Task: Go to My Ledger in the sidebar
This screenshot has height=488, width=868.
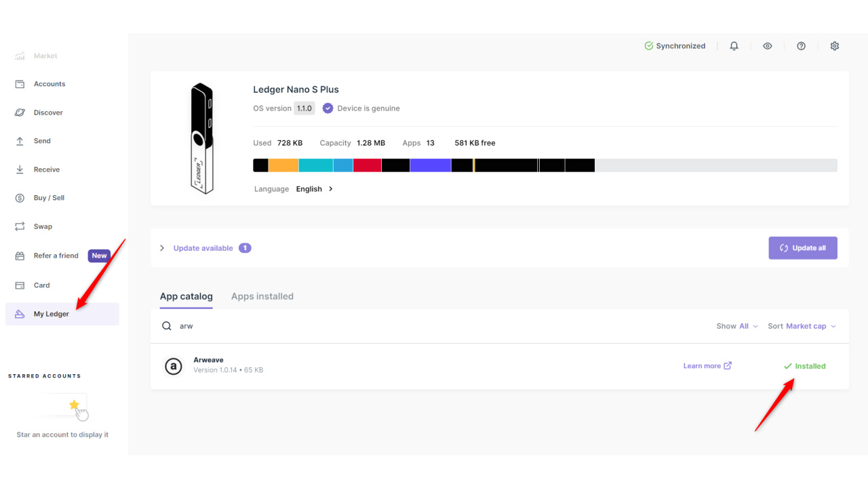Action: (x=62, y=314)
